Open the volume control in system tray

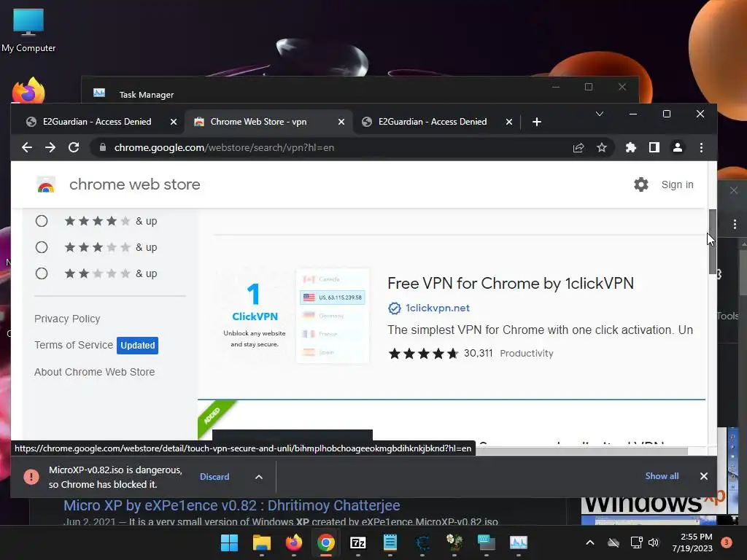[654, 542]
